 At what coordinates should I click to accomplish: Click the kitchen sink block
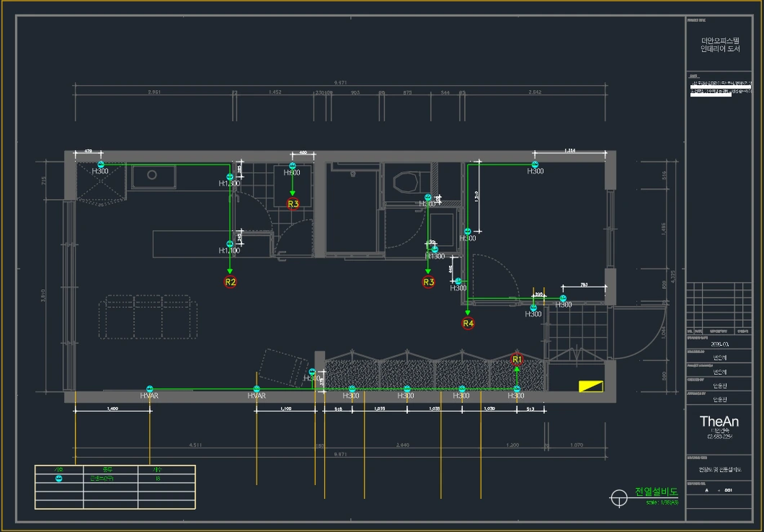coord(154,175)
